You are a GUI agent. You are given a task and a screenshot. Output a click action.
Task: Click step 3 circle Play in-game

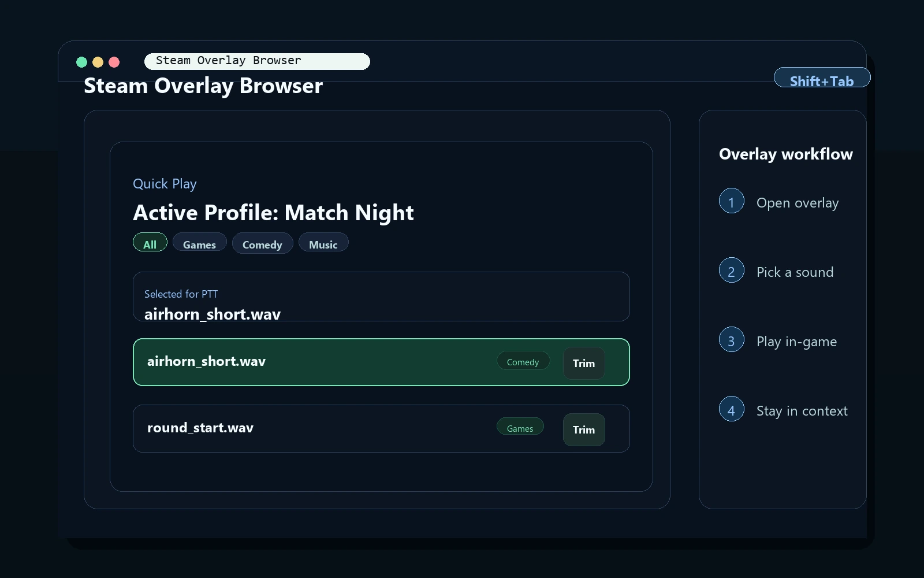coord(732,339)
